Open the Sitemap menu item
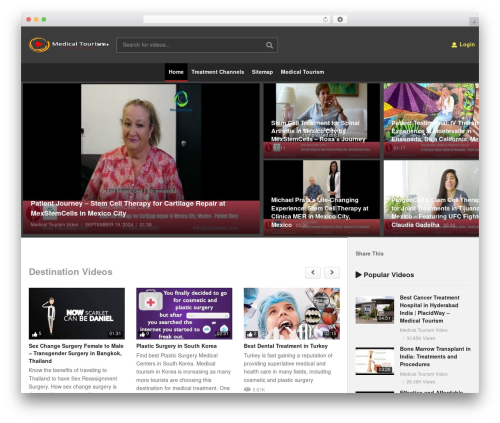500x423 pixels. tap(262, 72)
